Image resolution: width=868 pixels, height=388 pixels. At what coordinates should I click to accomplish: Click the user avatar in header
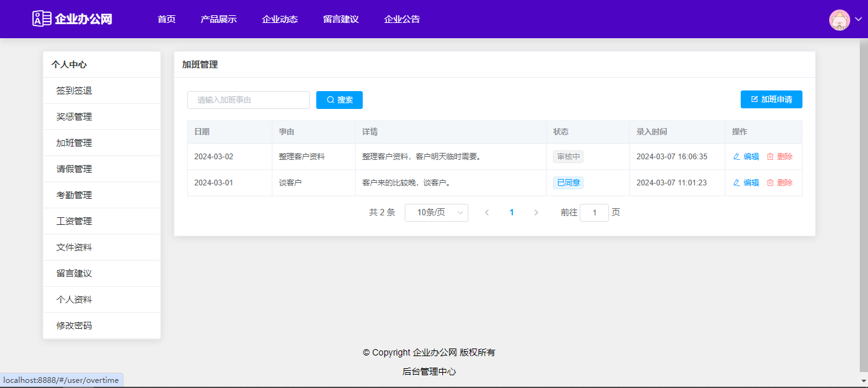pos(839,20)
